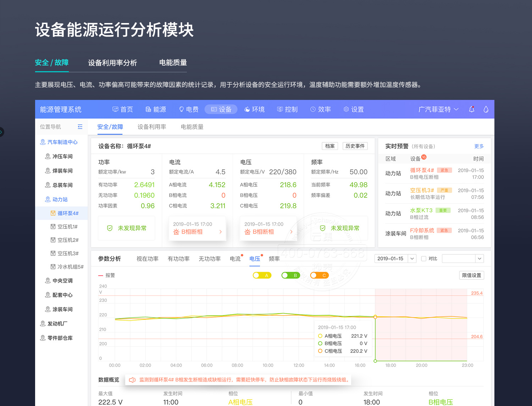
Task: Click the water drop icon in header
Action: tap(486, 109)
